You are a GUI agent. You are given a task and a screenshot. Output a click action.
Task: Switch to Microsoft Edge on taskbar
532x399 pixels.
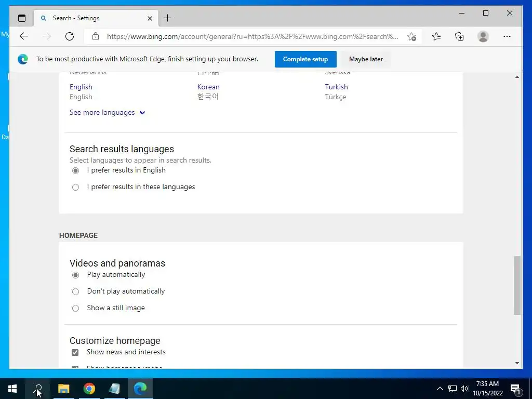(x=140, y=389)
